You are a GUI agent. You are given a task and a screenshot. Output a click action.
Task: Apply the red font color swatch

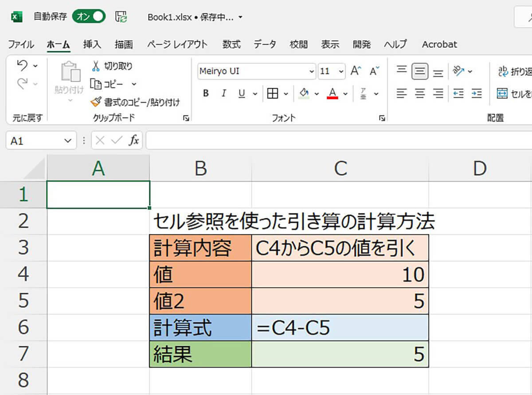point(332,93)
